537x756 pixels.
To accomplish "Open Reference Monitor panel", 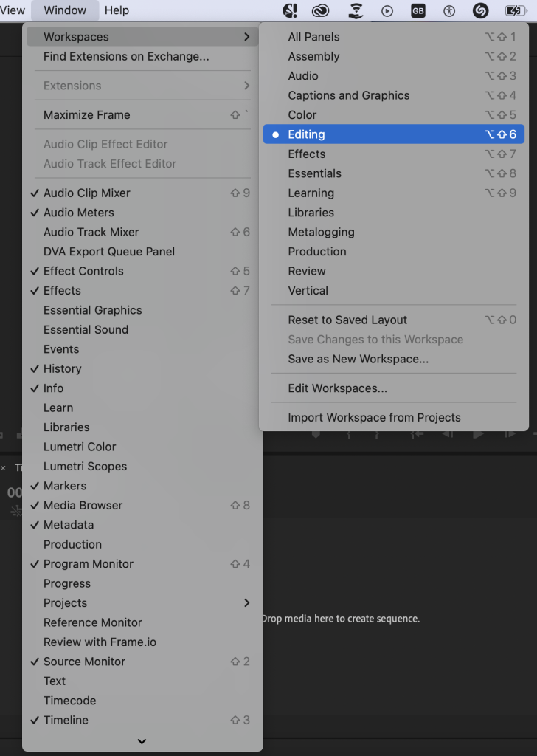I will (x=142, y=622).
